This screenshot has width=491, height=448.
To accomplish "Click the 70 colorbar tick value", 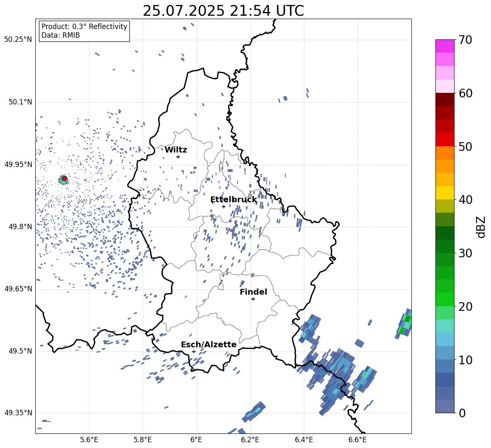I will [x=465, y=40].
